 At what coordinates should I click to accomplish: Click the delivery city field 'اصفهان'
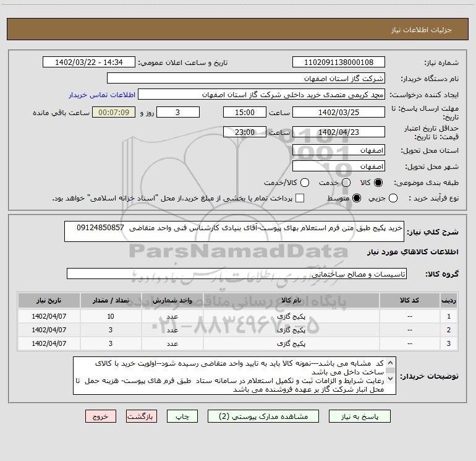pos(339,166)
